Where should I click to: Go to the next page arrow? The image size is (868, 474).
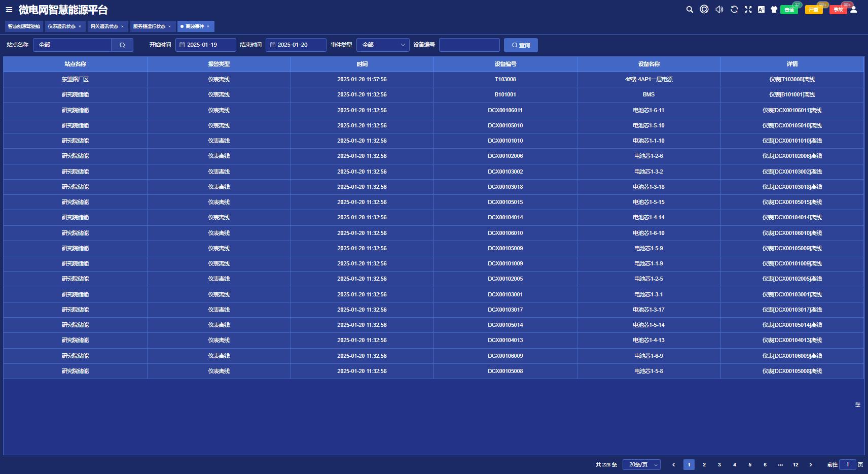click(x=811, y=464)
